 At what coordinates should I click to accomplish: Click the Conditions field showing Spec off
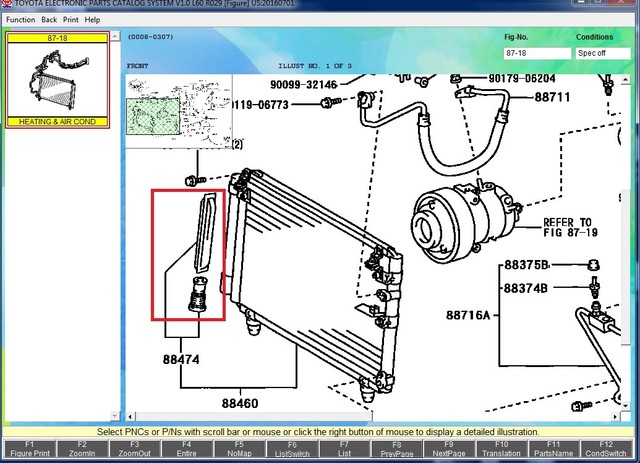click(603, 53)
